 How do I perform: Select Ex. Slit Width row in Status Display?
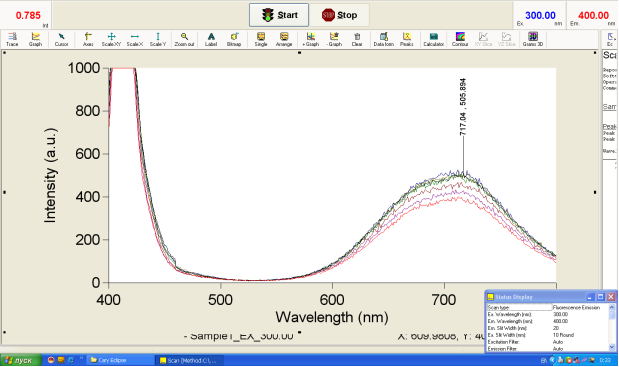(548, 335)
